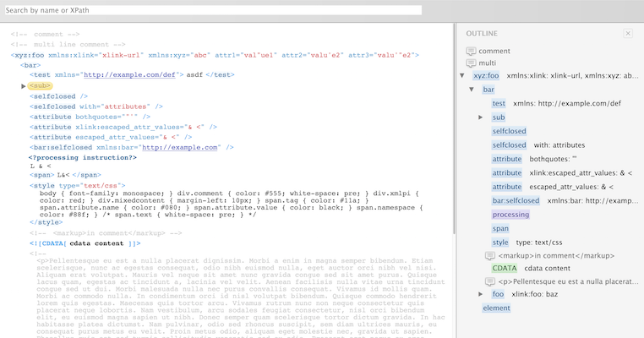Select the selfclosed 'with: attributes' outline item

(510, 145)
